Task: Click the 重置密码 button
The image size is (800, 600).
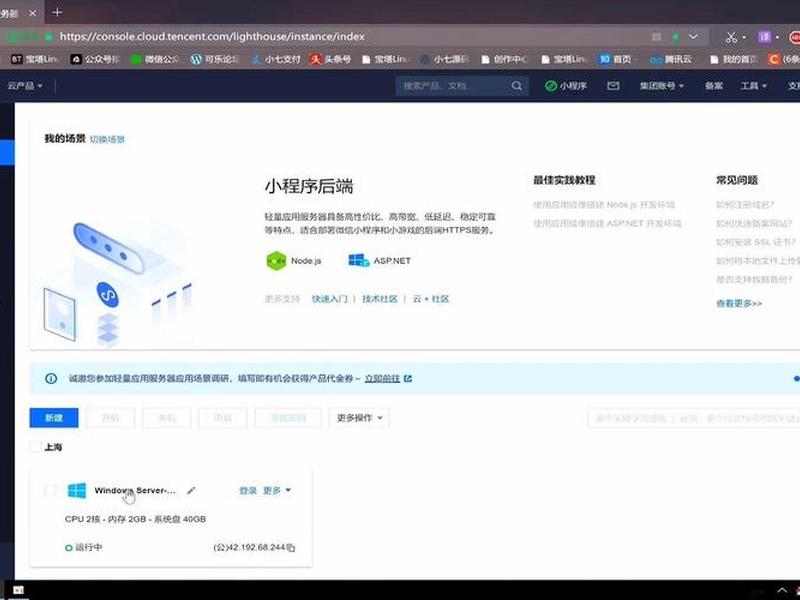Action: tap(288, 418)
